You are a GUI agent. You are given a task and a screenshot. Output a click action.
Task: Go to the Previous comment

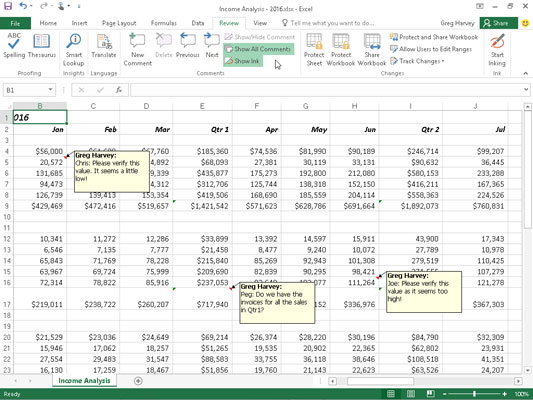pos(187,45)
